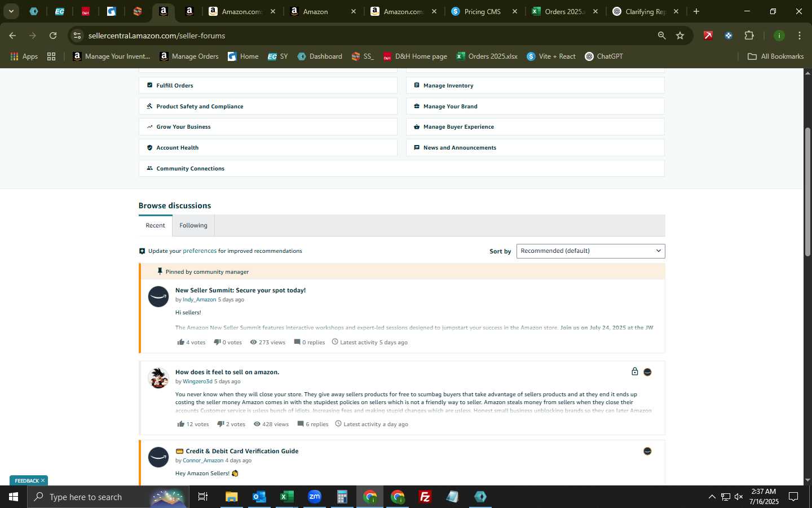Open the Apps shortcut in bookmarks bar
Viewport: 812px width, 508px height.
point(24,56)
